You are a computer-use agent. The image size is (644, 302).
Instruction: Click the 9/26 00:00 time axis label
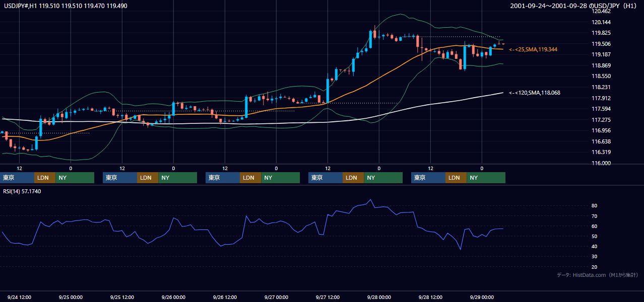(173, 297)
